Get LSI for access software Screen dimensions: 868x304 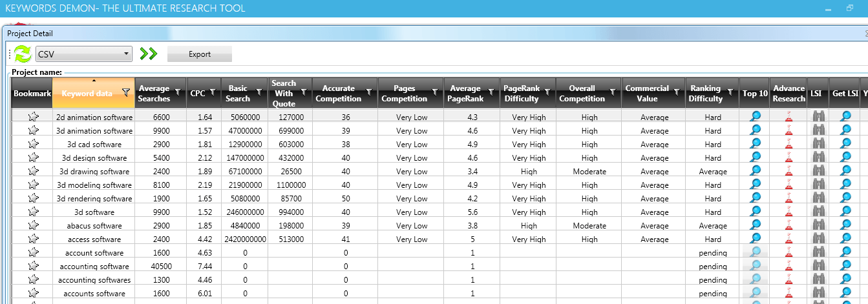[845, 239]
